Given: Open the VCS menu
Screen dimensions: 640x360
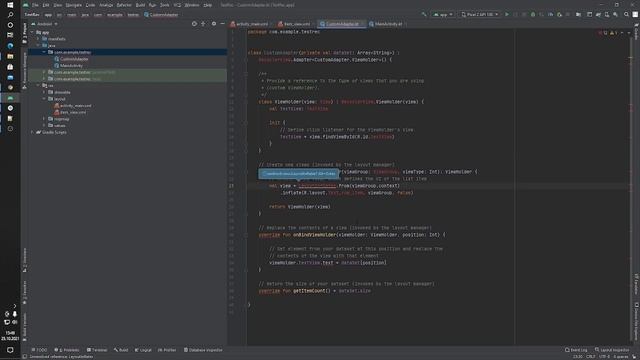Looking at the screenshot, I should pos(177,5).
